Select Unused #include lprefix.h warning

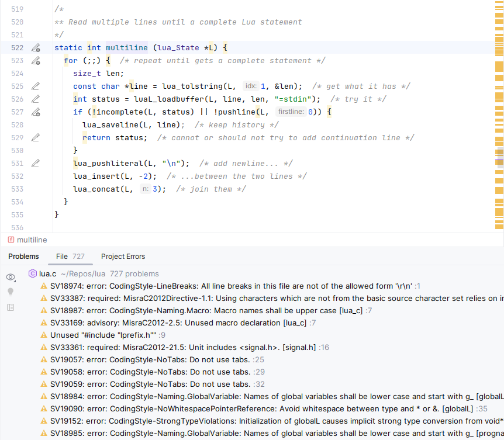point(103,335)
